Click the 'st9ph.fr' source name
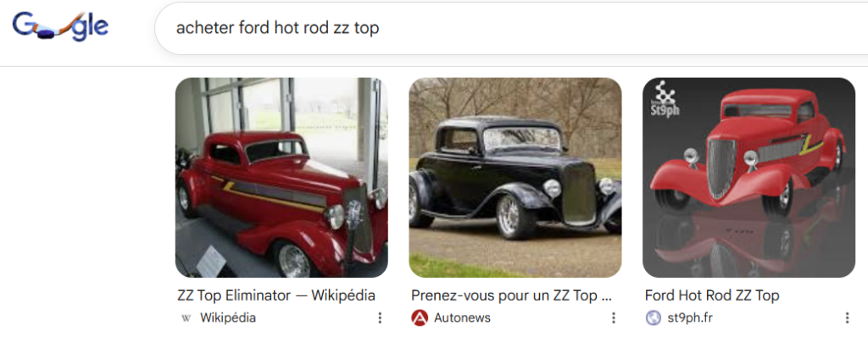 [690, 318]
